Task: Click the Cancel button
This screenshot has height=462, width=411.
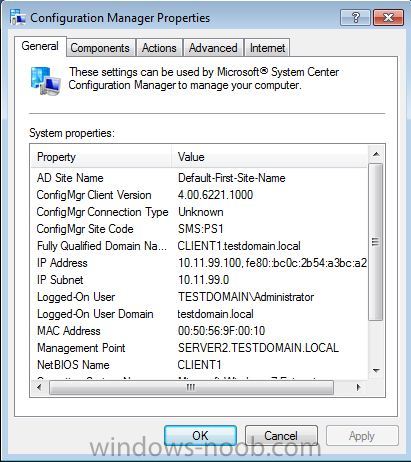Action: click(x=281, y=435)
